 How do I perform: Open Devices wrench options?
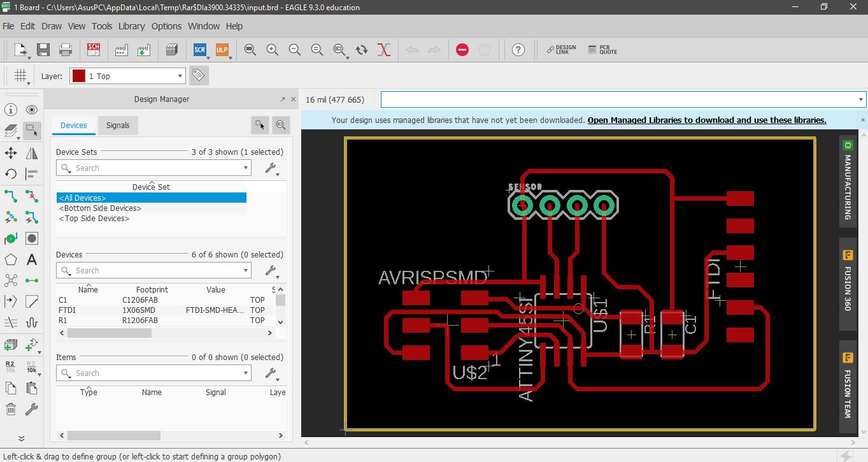(271, 271)
